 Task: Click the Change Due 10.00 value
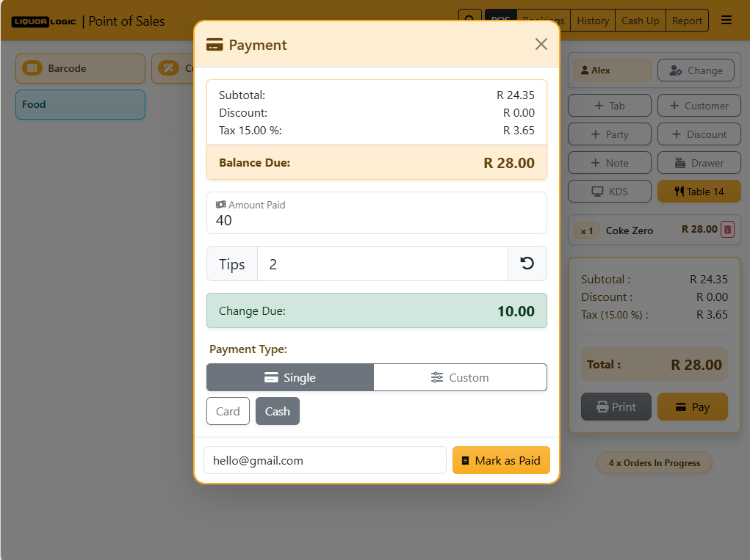[516, 311]
